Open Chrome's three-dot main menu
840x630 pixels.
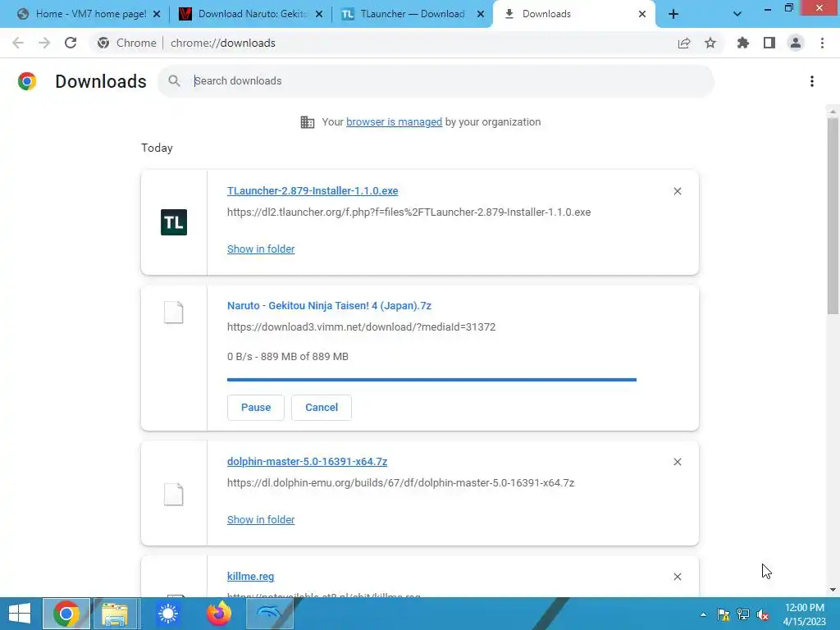coord(822,43)
